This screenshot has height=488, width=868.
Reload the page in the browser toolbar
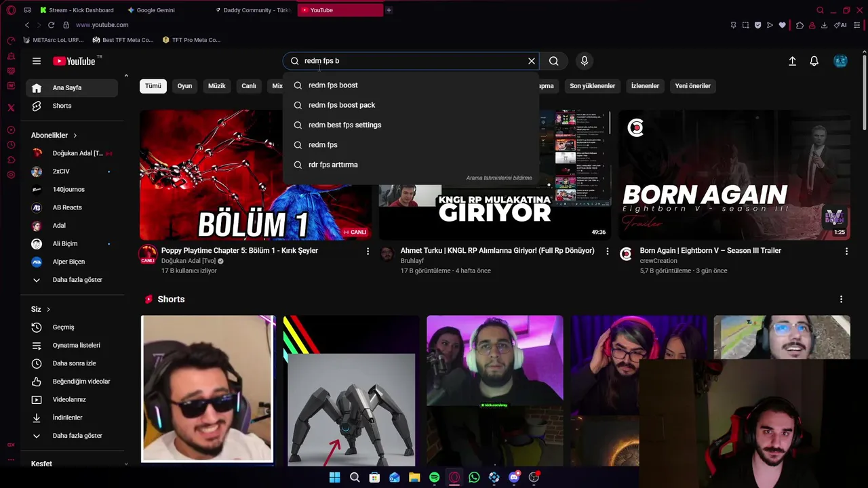[52, 25]
